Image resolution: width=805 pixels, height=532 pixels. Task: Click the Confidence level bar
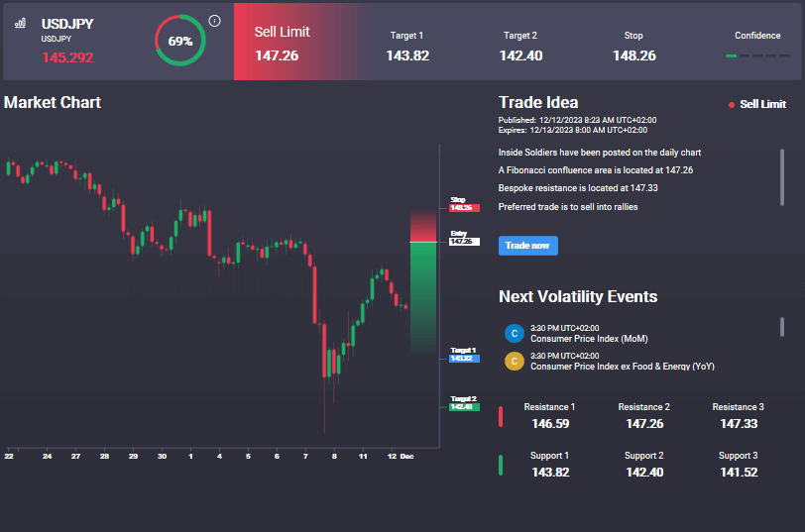pyautogui.click(x=757, y=55)
